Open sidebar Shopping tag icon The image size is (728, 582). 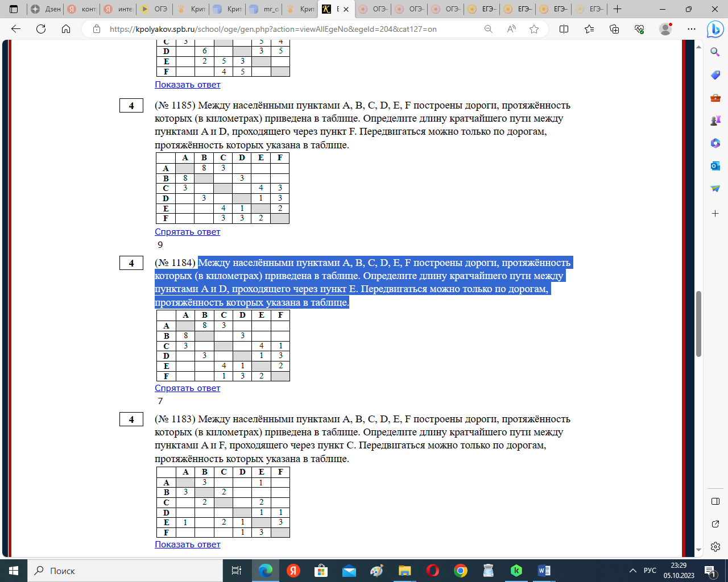(x=715, y=75)
